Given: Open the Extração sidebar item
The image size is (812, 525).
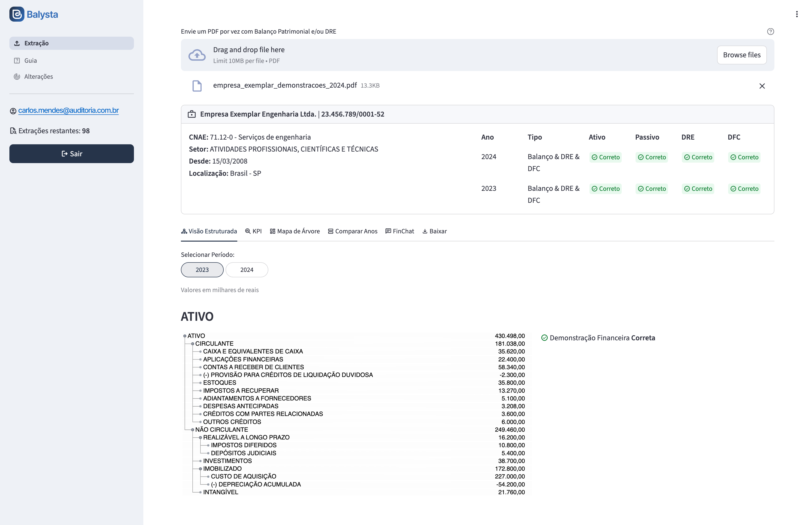Looking at the screenshot, I should 72,43.
